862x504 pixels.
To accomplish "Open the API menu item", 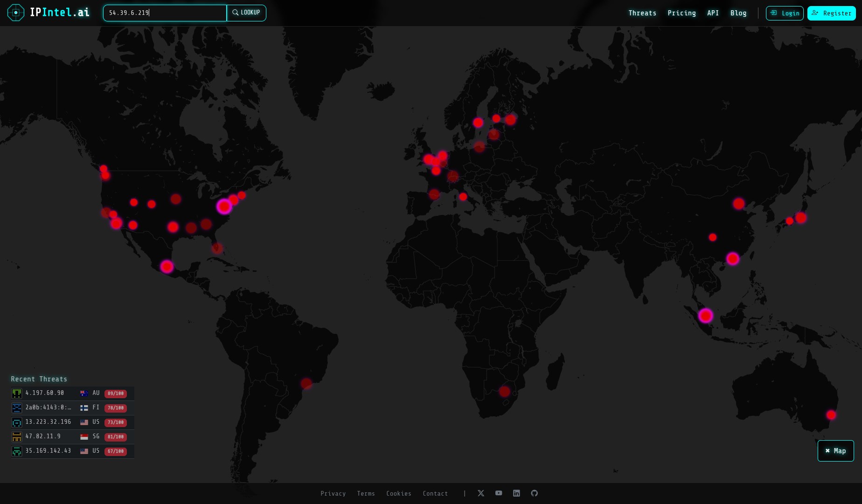I will click(x=713, y=13).
